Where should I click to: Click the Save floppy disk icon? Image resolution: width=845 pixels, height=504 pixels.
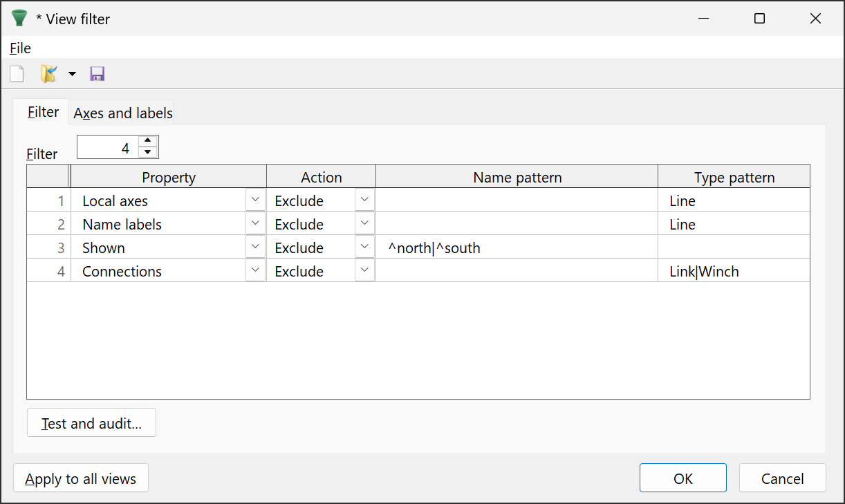(x=98, y=74)
